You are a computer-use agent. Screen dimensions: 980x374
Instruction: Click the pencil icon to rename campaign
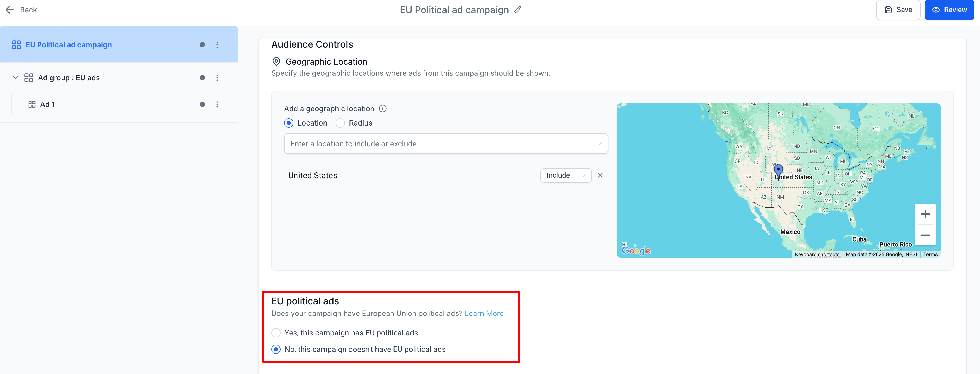pos(517,10)
